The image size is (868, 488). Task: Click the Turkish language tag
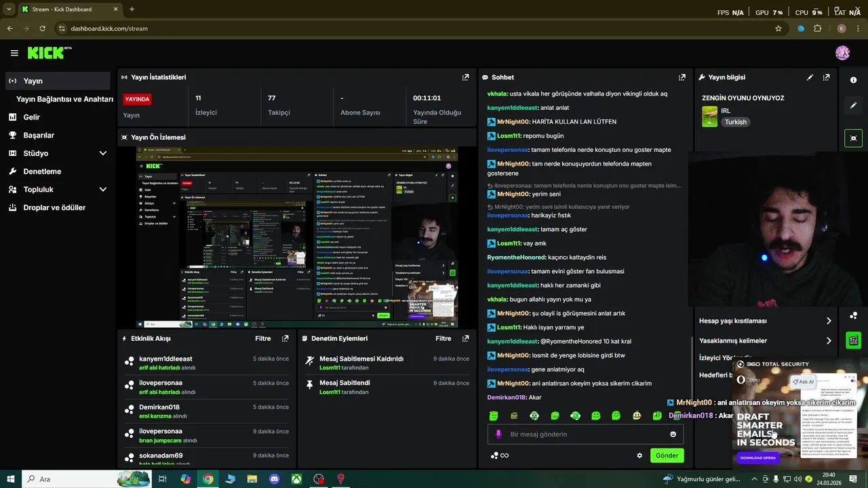735,122
